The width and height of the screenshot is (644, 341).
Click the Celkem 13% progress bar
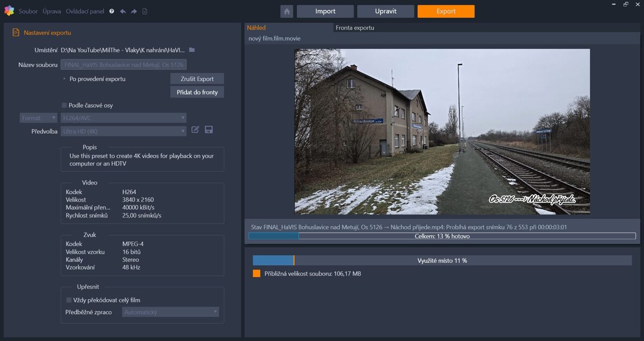pyautogui.click(x=440, y=236)
